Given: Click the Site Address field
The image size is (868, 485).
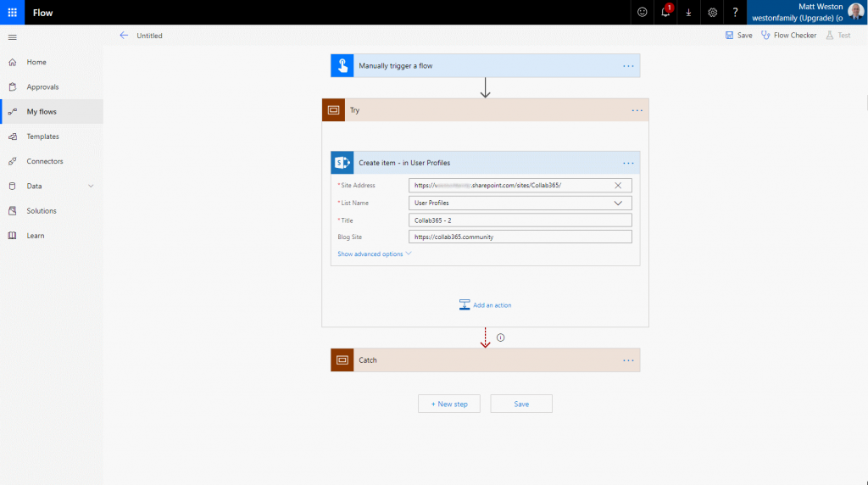Looking at the screenshot, I should coord(520,186).
